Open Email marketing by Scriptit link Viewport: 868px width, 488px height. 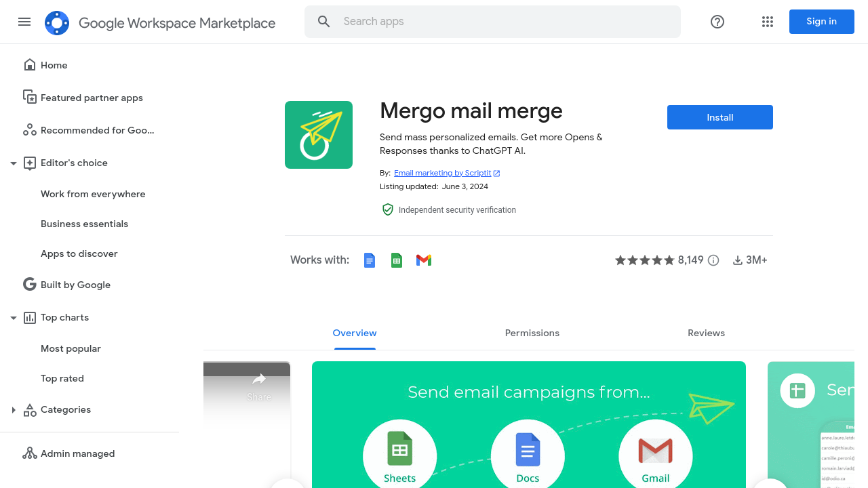pos(442,173)
